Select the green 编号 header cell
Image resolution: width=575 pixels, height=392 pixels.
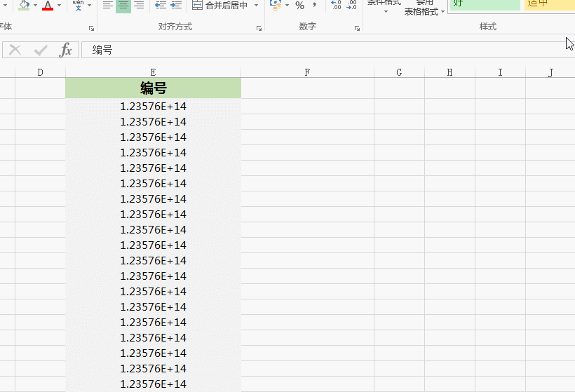pyautogui.click(x=153, y=88)
